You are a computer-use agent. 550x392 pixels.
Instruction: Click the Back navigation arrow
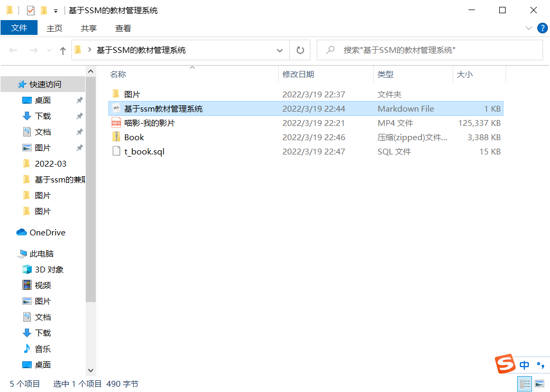pyautogui.click(x=13, y=50)
